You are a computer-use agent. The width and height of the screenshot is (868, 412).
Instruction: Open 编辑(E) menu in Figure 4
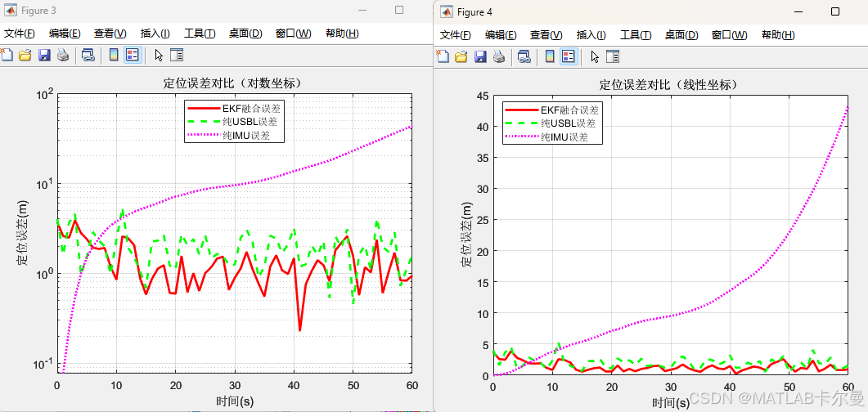[501, 35]
